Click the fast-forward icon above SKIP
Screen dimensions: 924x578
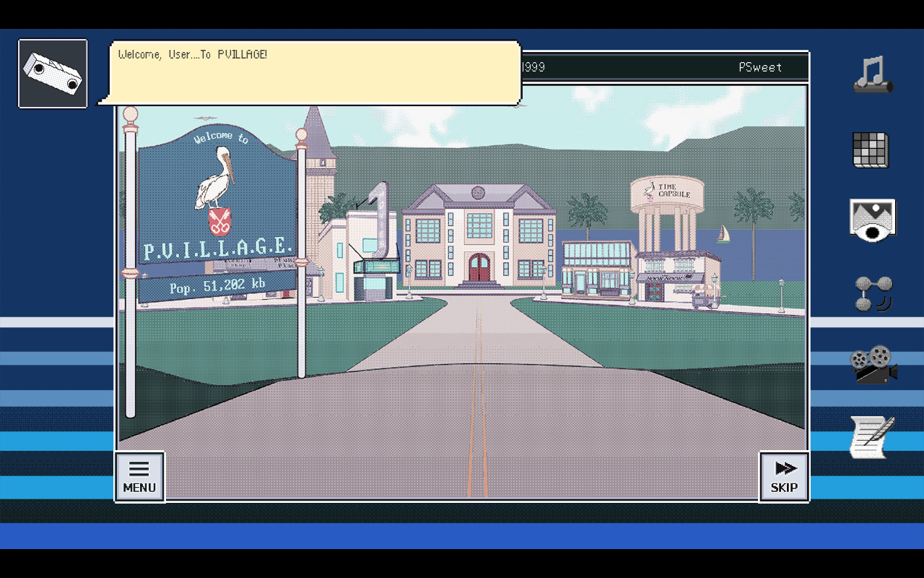tap(784, 467)
